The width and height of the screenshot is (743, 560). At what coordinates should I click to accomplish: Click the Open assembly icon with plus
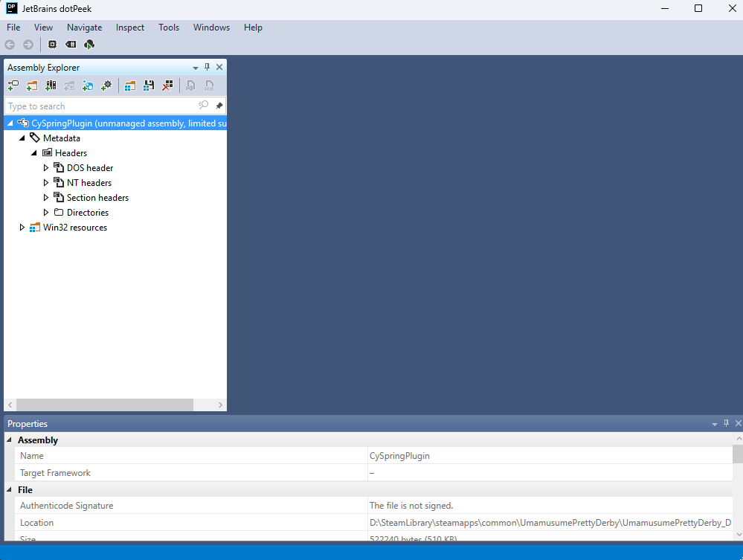13,86
